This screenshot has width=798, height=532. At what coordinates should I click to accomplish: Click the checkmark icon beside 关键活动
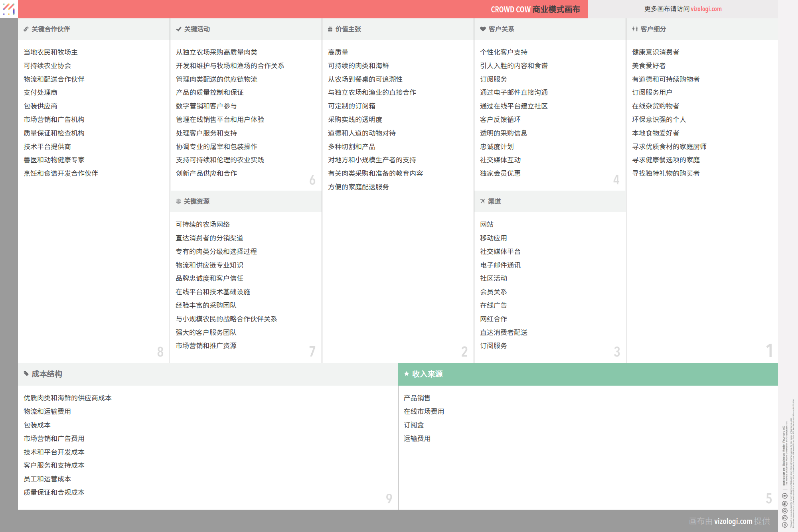point(178,29)
